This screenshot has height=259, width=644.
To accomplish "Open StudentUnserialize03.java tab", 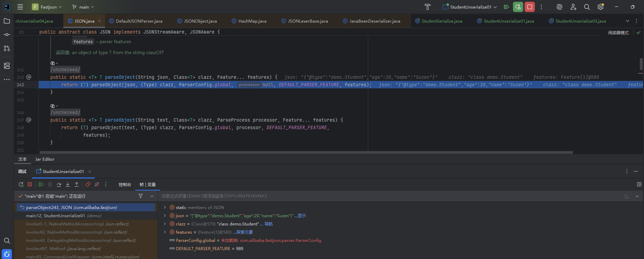I will coord(577,21).
